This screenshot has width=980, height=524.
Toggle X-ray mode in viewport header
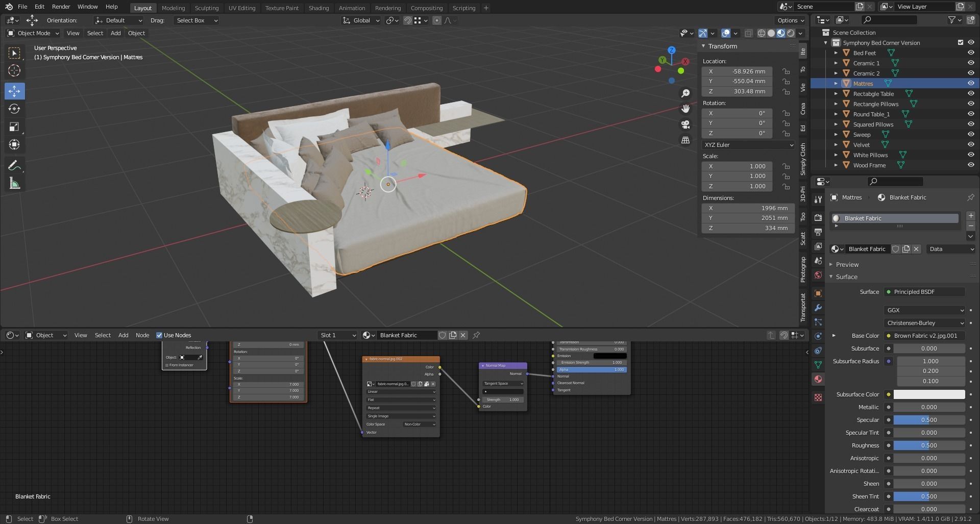pos(748,33)
